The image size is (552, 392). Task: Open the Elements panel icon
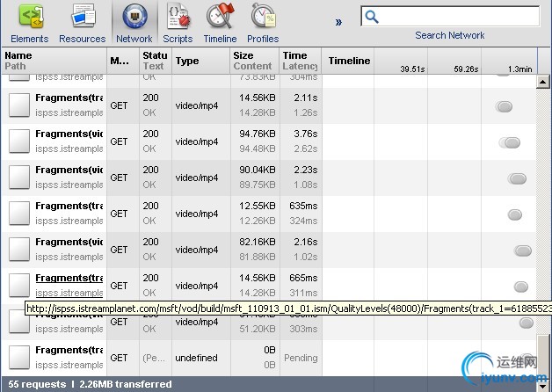point(30,24)
